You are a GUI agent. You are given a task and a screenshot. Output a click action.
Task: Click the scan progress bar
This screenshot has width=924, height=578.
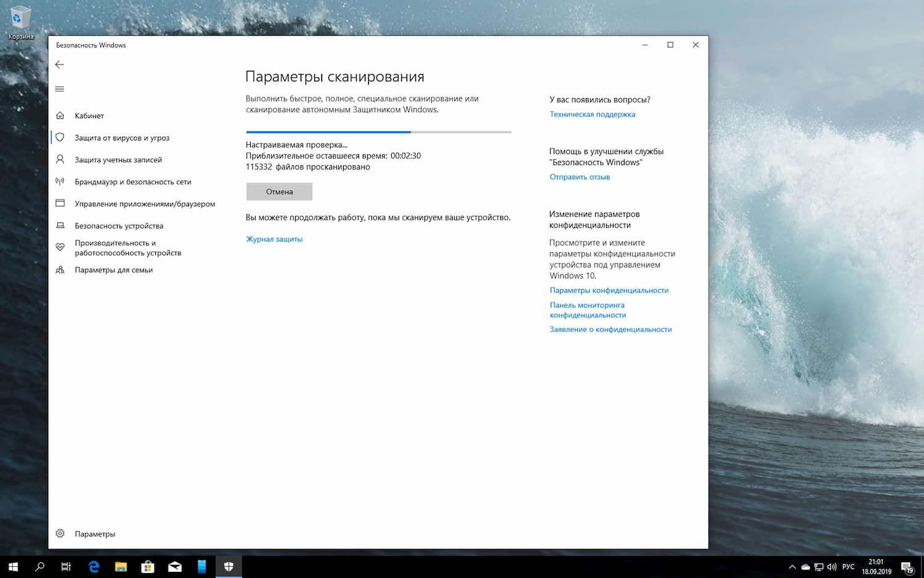[x=379, y=132]
